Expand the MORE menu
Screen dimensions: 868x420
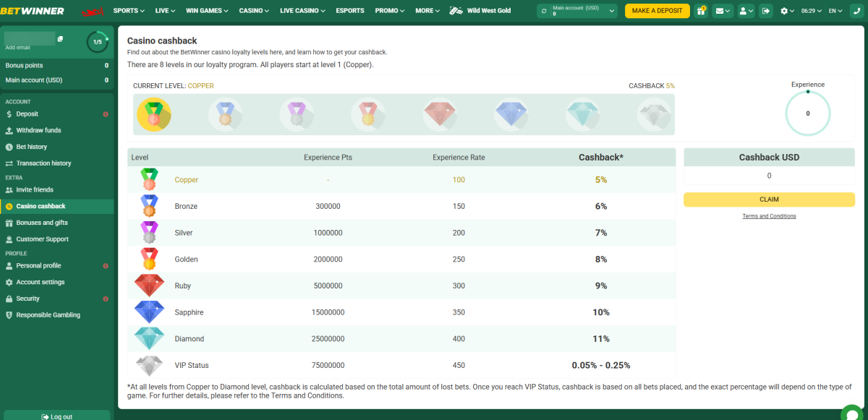(x=427, y=11)
